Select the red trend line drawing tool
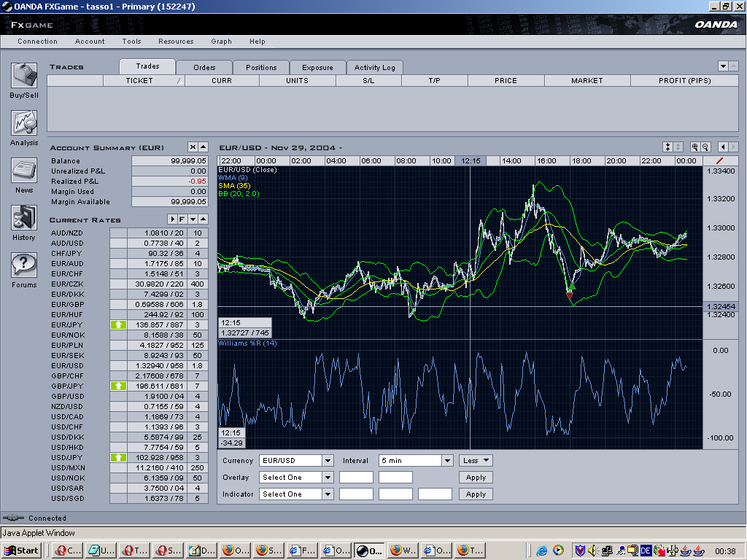Viewport: 747px width, 560px height. [x=720, y=160]
